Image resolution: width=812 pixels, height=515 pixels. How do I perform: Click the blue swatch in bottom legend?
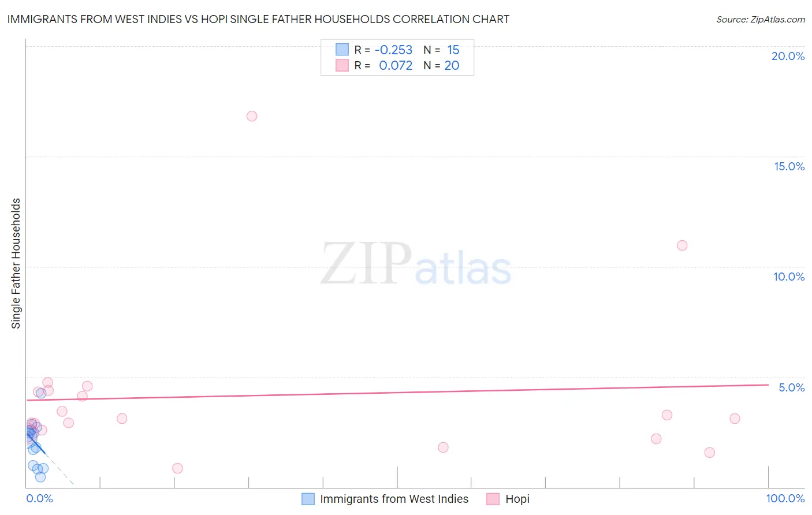(x=308, y=499)
